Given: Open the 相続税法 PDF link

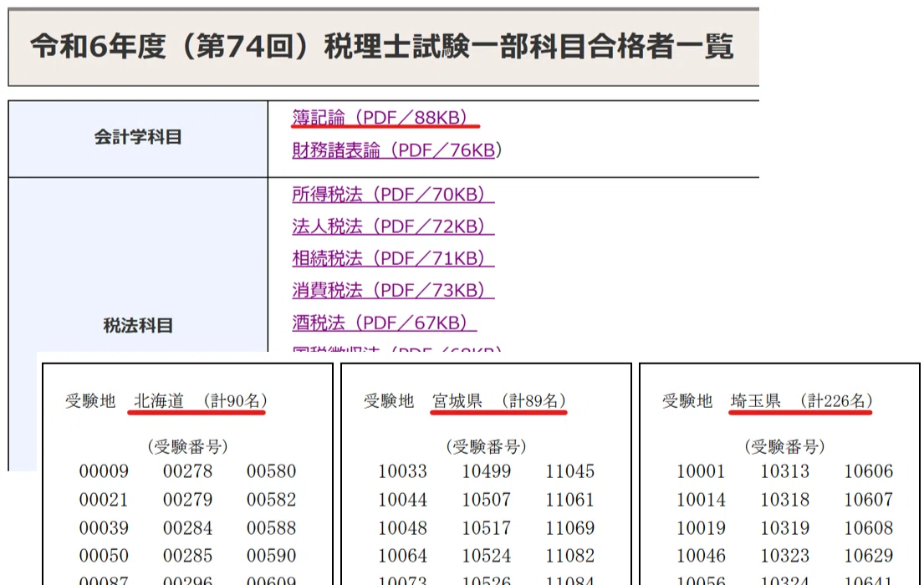Looking at the screenshot, I should [x=393, y=258].
